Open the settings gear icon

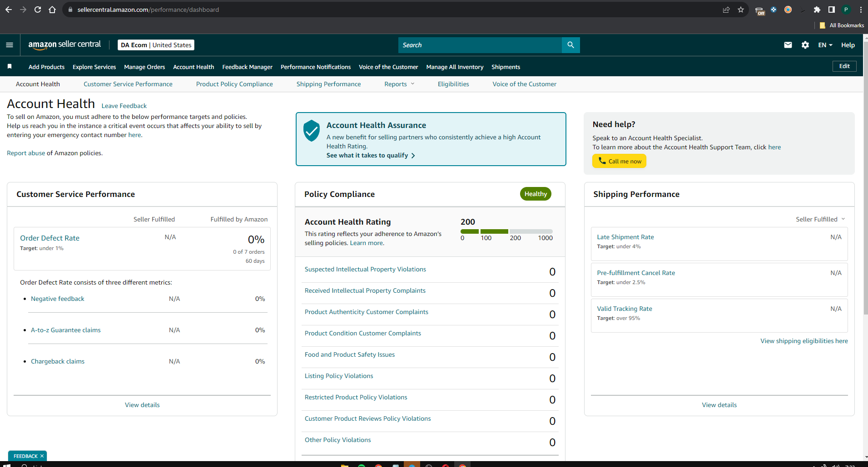[805, 45]
